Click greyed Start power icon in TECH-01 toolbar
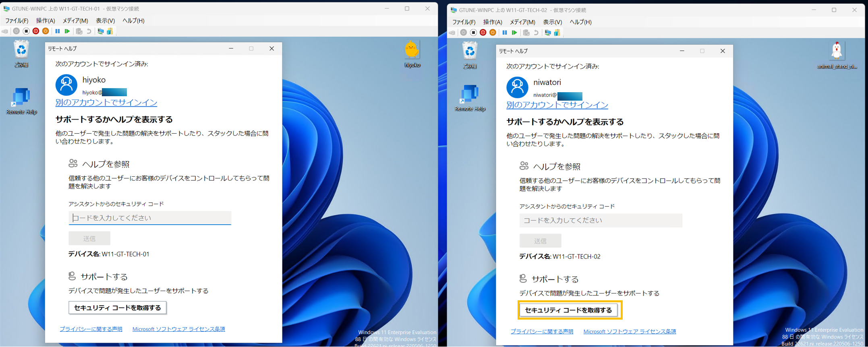Image resolution: width=868 pixels, height=347 pixels. pos(16,31)
